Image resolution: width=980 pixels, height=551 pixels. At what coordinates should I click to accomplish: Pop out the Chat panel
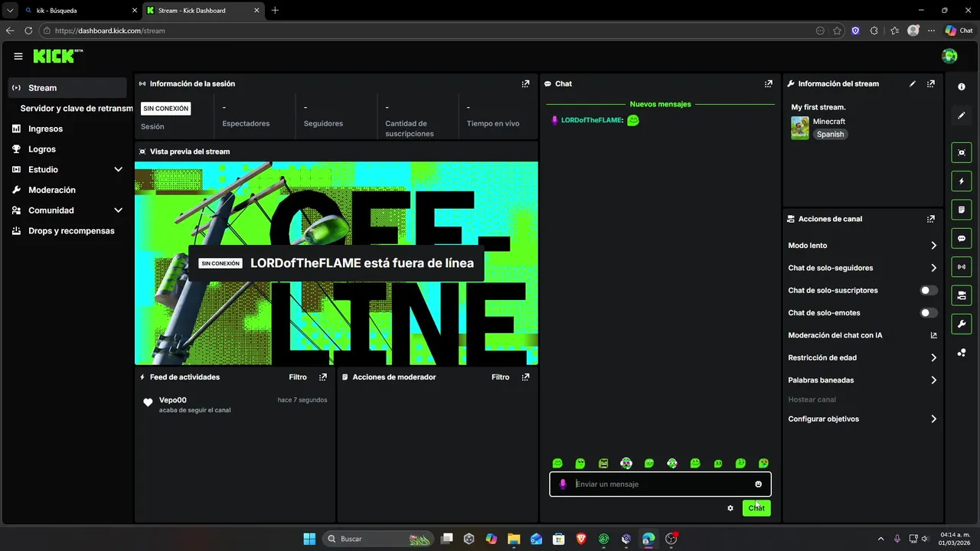tap(769, 84)
